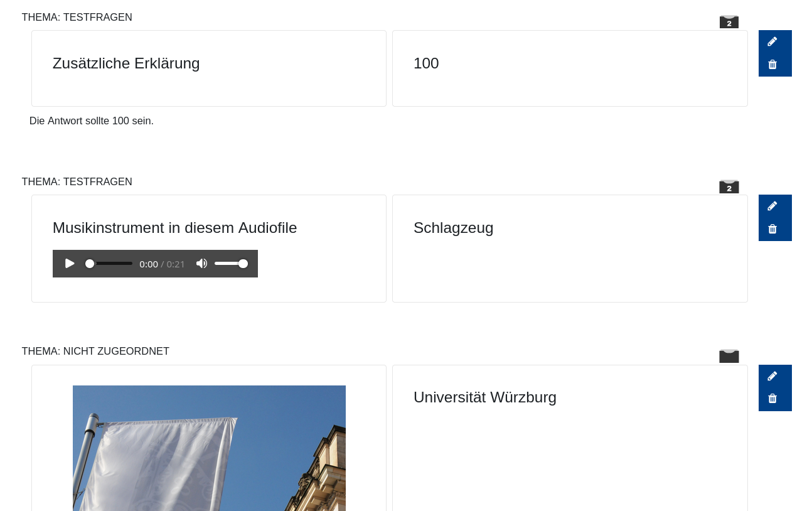Click the 'Universität Würzburg' answer text
The image size is (812, 511).
(x=484, y=397)
